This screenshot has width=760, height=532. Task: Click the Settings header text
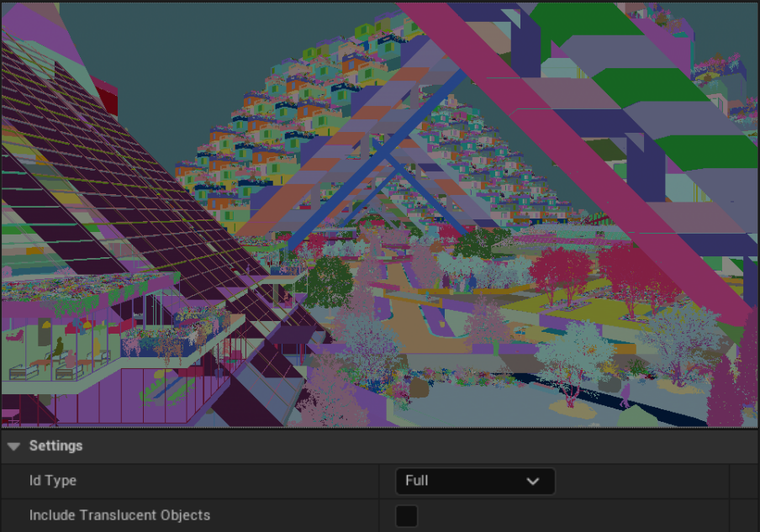55,445
